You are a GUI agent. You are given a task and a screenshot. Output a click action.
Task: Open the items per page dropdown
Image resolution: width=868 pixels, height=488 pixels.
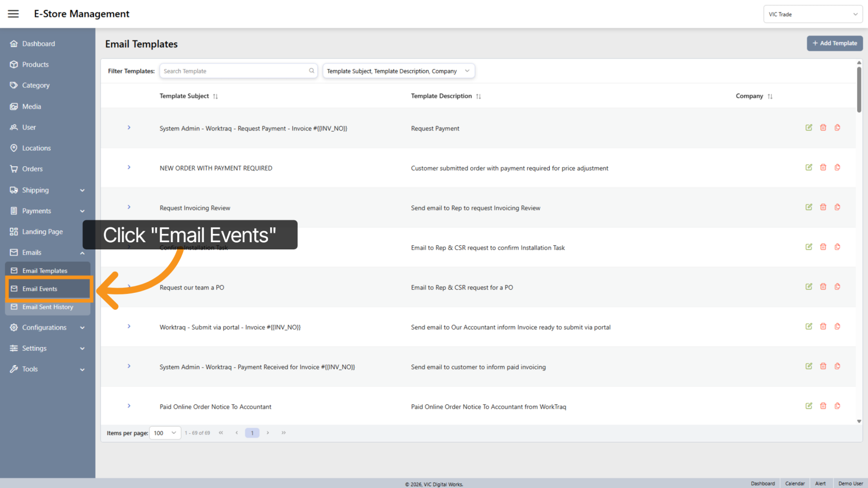(165, 433)
